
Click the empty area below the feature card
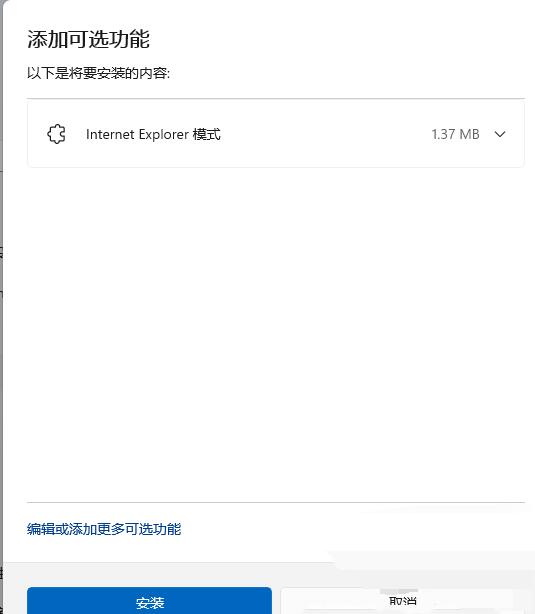pos(276,333)
